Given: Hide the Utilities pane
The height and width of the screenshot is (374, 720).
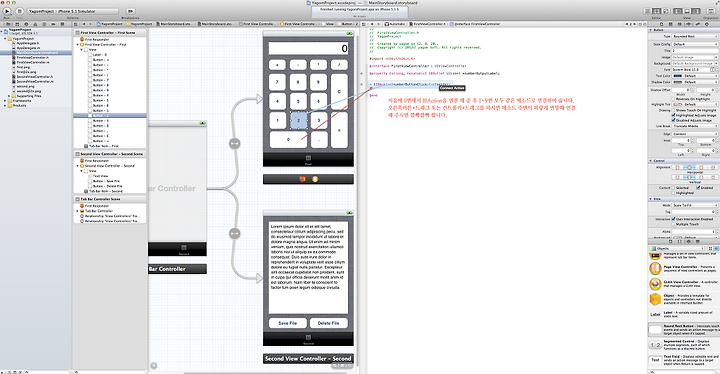Looking at the screenshot, I should pos(696,11).
